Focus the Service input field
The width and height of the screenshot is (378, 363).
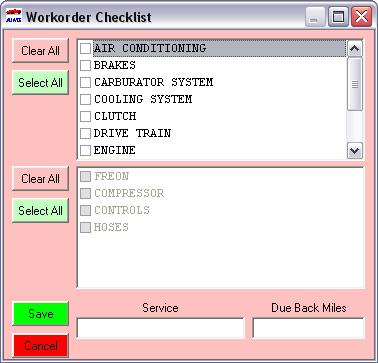point(160,328)
